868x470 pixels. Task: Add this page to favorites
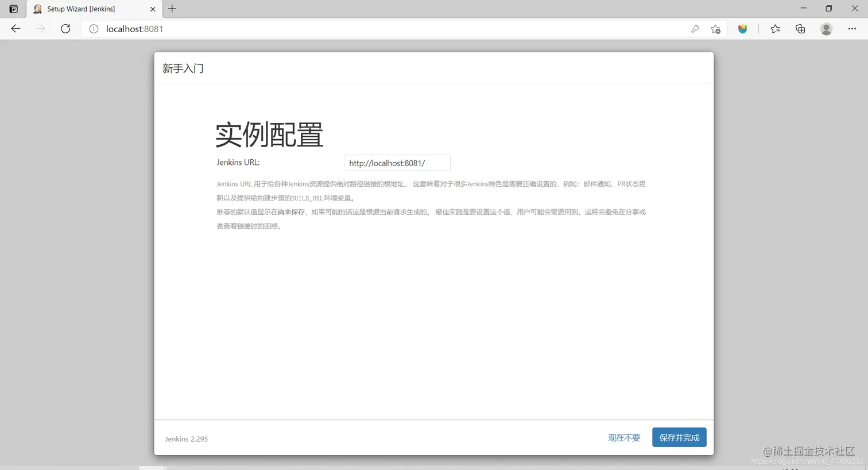[715, 29]
